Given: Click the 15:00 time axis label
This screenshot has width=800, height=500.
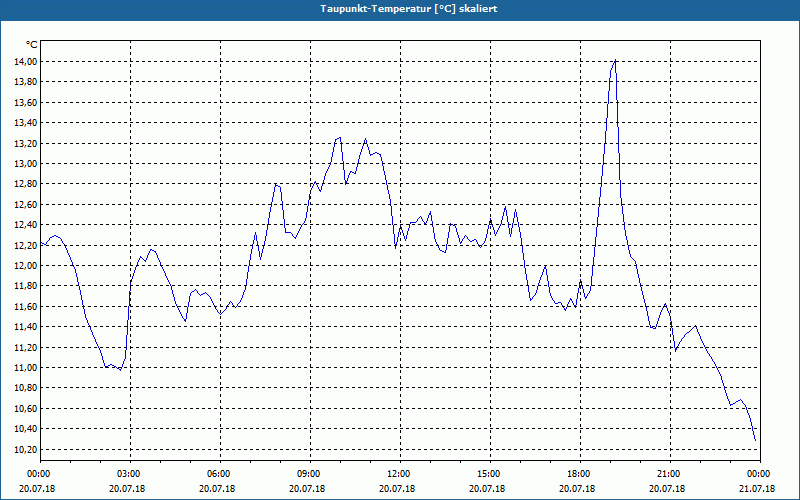Looking at the screenshot, I should coord(490,474).
